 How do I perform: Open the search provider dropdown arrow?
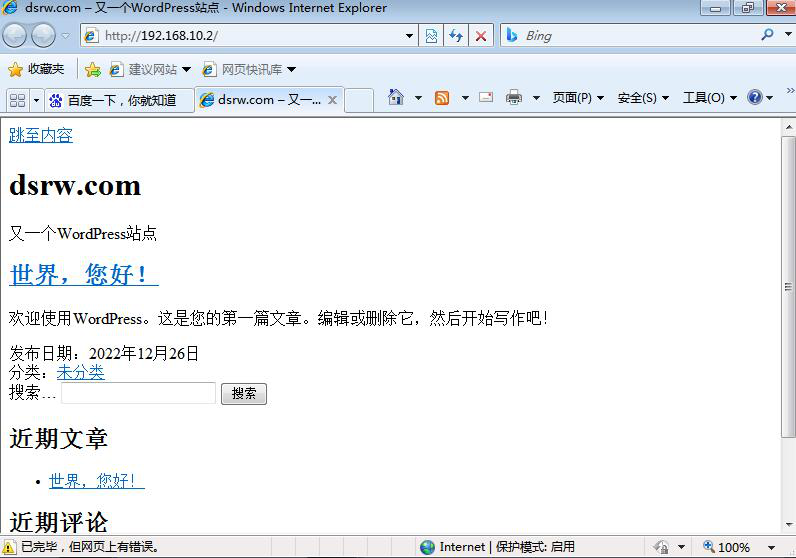click(788, 35)
